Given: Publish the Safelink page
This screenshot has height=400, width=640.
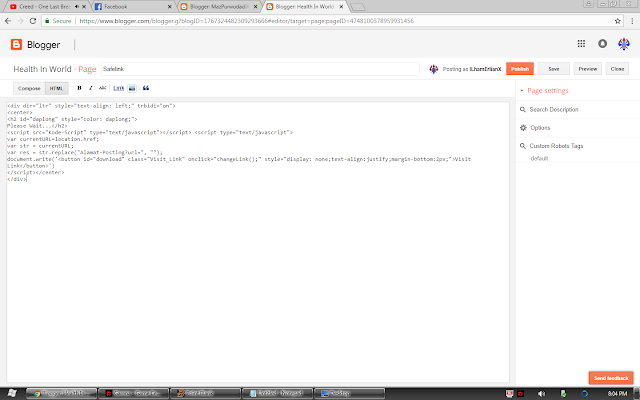Looking at the screenshot, I should [520, 69].
